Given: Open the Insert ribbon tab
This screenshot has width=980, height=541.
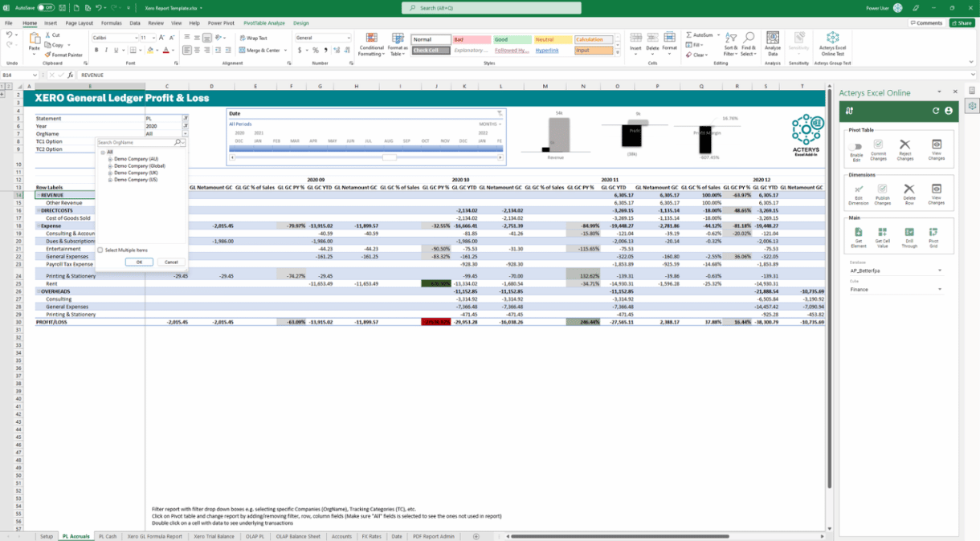Looking at the screenshot, I should pos(51,23).
